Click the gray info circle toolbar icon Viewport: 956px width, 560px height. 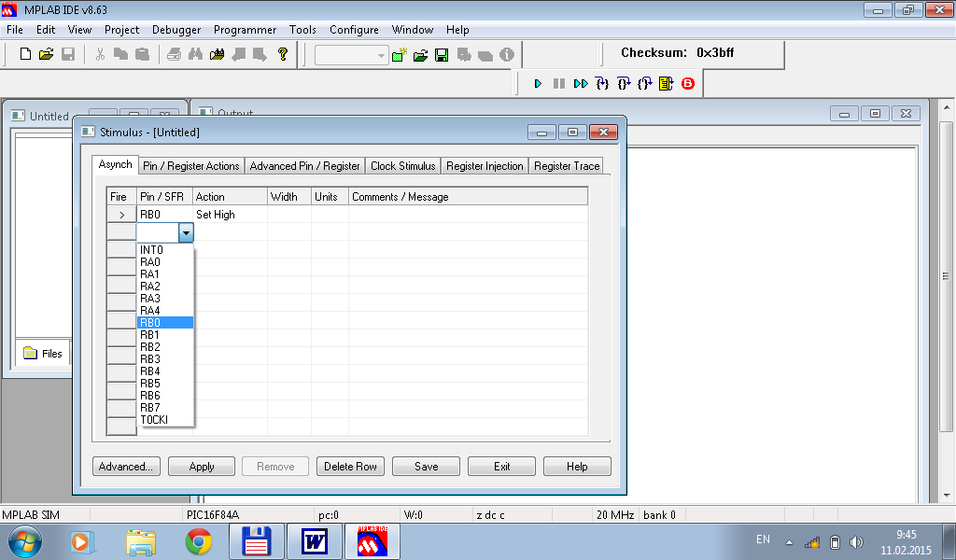507,55
